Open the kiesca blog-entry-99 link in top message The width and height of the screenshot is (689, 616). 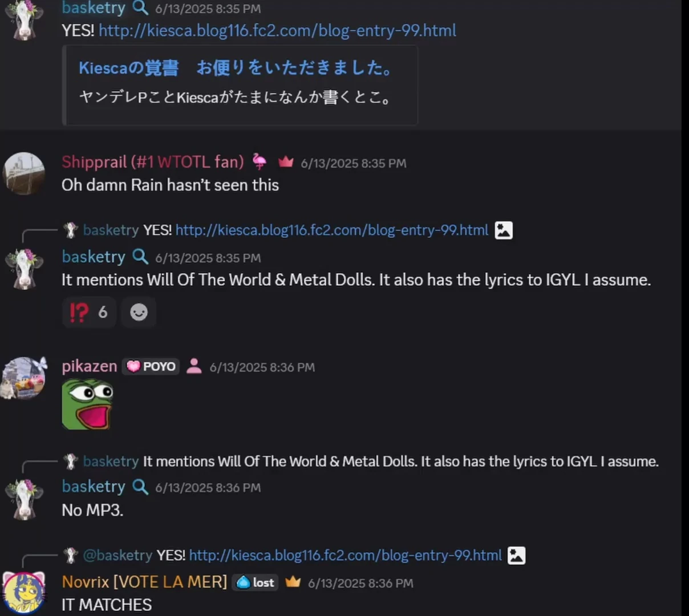coord(277,30)
